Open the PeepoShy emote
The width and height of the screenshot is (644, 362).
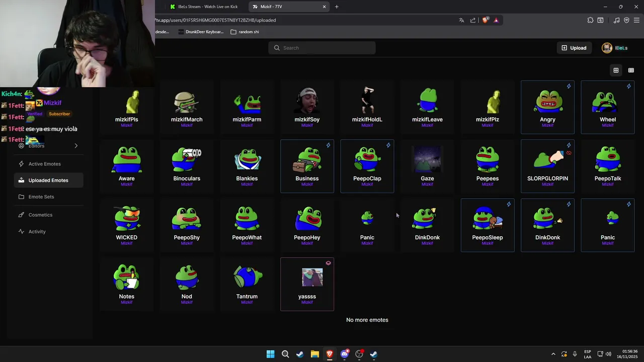pyautogui.click(x=187, y=225)
